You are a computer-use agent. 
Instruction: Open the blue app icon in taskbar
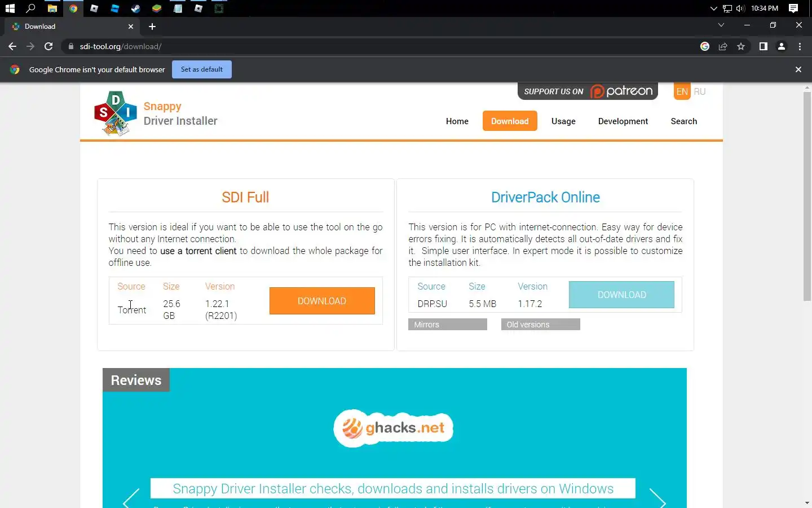click(115, 8)
